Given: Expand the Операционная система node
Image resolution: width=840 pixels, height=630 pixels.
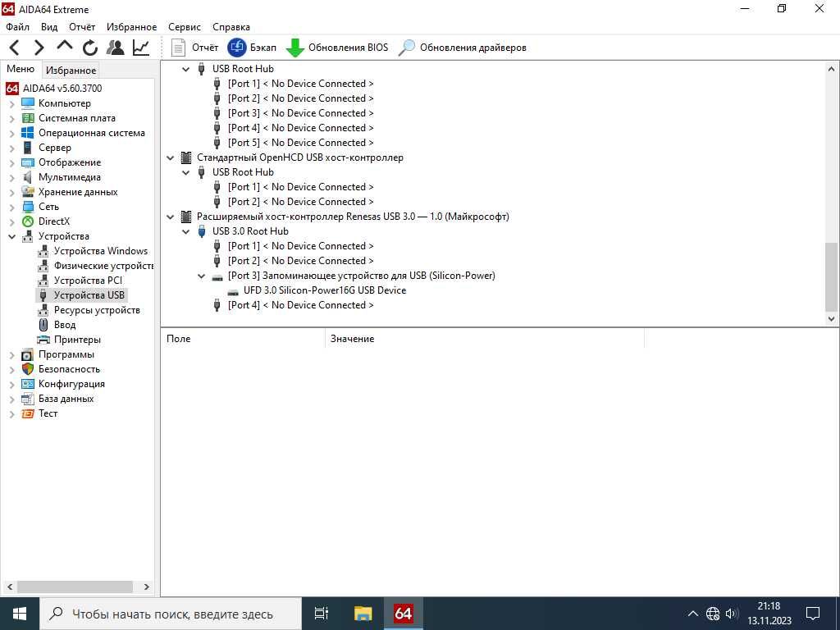Looking at the screenshot, I should [11, 133].
